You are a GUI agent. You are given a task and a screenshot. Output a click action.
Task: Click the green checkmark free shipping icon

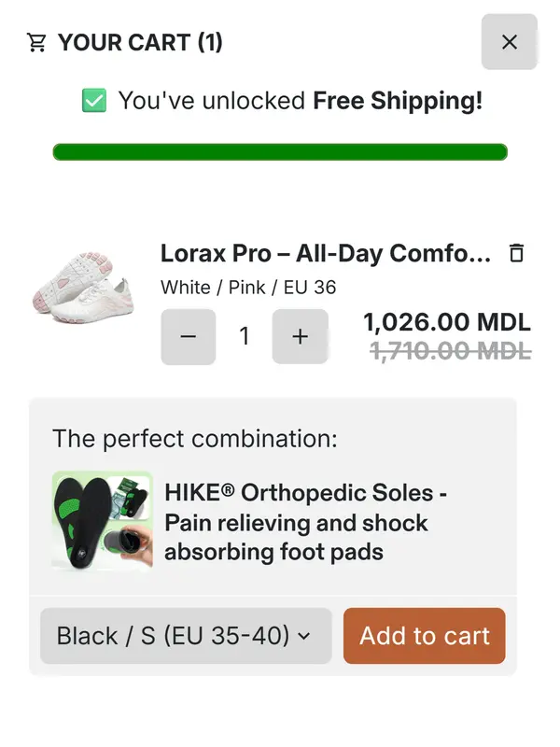pos(94,101)
